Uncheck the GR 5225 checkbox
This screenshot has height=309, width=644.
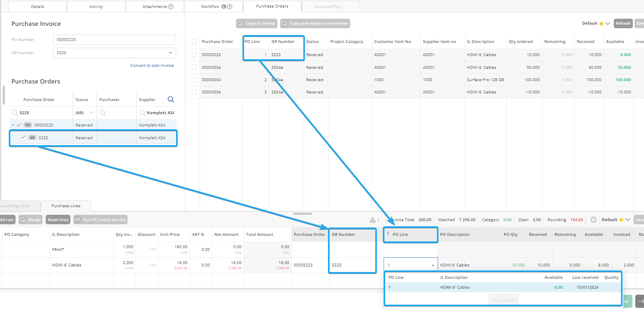(23, 138)
